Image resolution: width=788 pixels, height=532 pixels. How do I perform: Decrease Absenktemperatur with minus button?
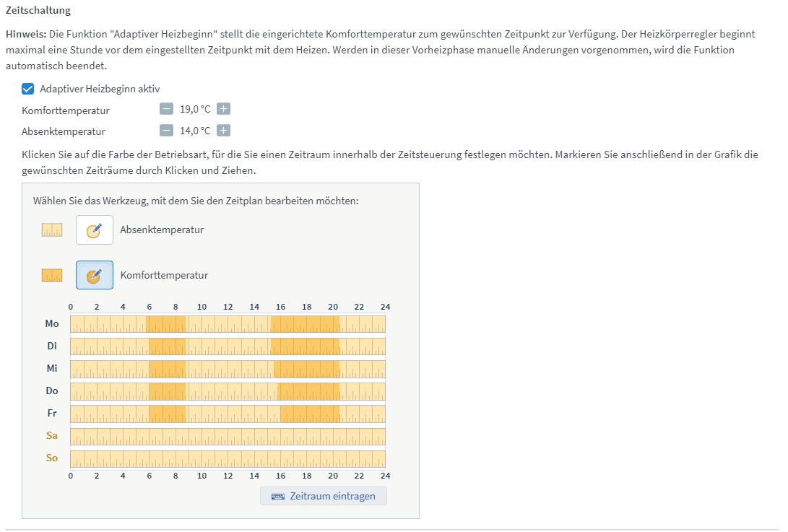[x=166, y=131]
